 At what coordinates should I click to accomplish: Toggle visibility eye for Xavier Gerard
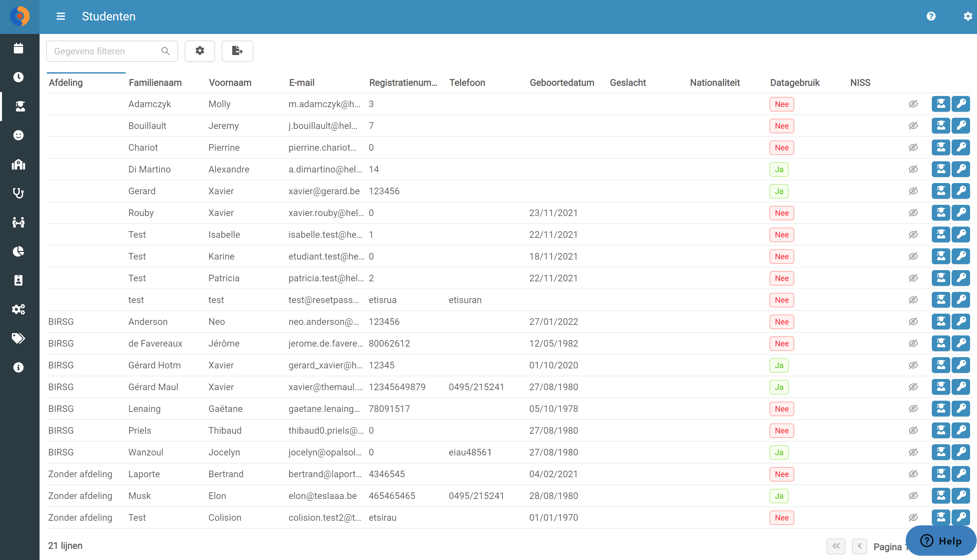(x=913, y=191)
